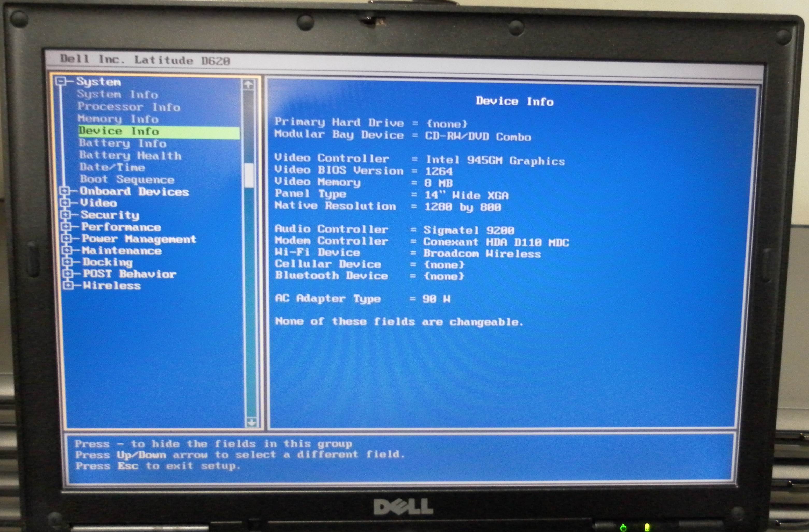The image size is (809, 532).
Task: Click the scrollbar down arrow
Action: pyautogui.click(x=252, y=422)
